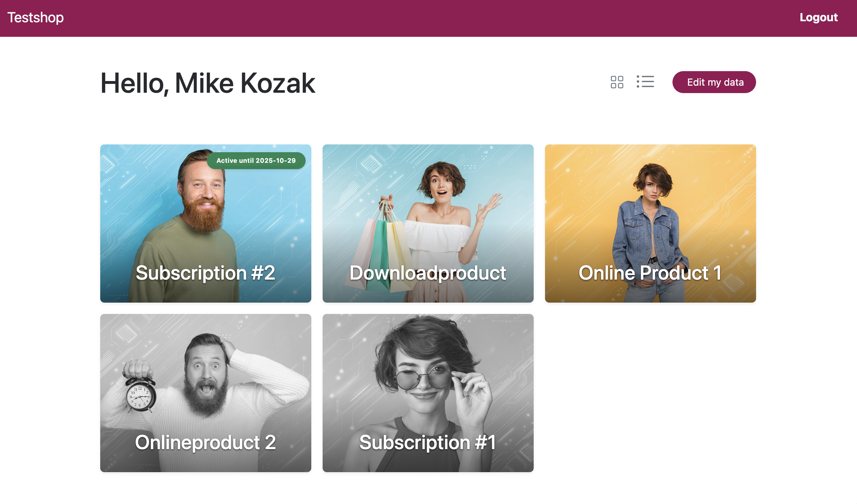Go to the Testshop home logo
Image resolution: width=857 pixels, height=504 pixels.
click(x=35, y=17)
